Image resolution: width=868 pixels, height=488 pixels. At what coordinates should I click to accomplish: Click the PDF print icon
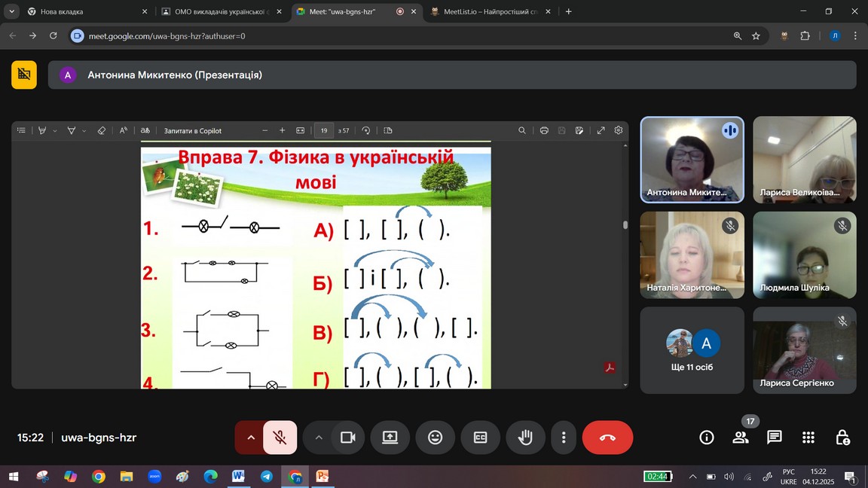pos(544,130)
